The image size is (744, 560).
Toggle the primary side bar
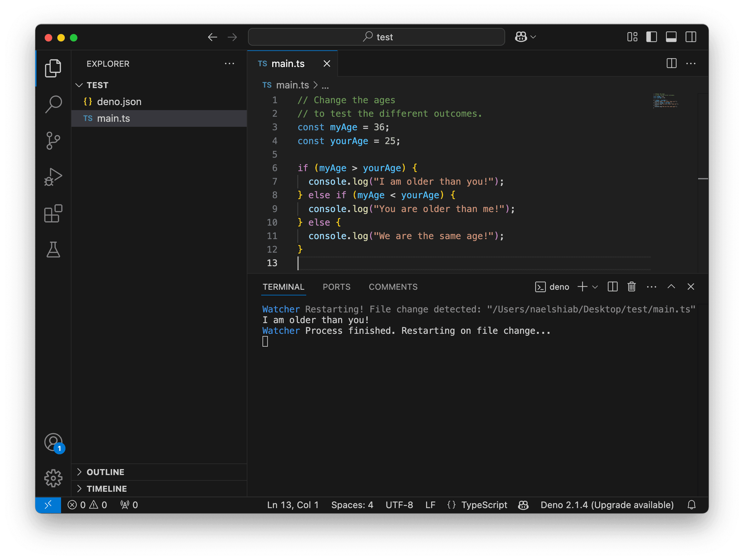pyautogui.click(x=651, y=37)
